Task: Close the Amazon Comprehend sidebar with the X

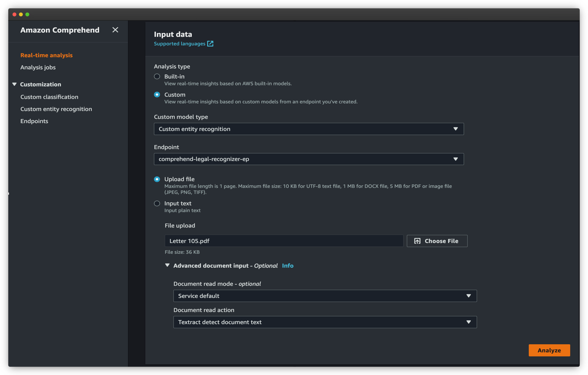Action: coord(115,30)
